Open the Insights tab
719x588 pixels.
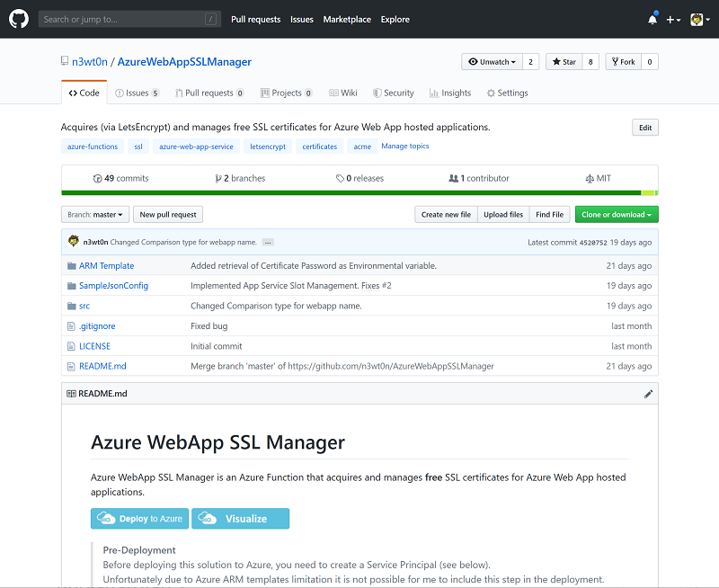pos(450,93)
